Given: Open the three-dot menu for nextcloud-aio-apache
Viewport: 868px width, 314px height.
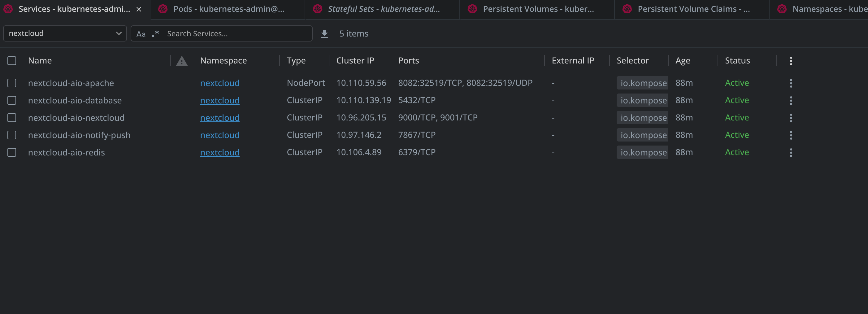Looking at the screenshot, I should (x=791, y=83).
